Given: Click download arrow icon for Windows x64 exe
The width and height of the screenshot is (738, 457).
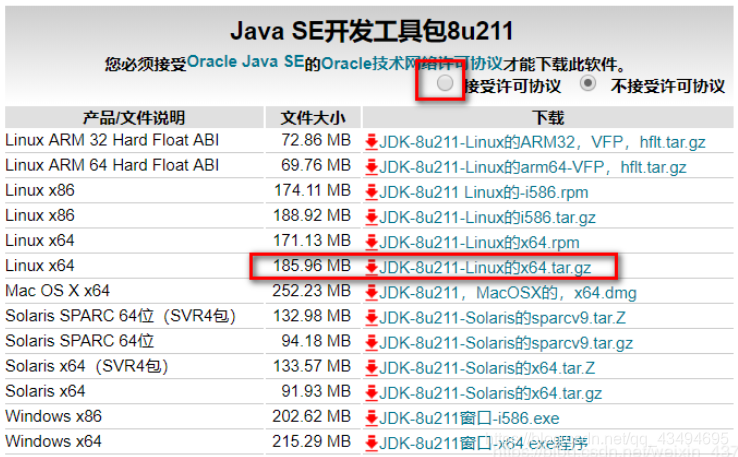Looking at the screenshot, I should 371,443.
